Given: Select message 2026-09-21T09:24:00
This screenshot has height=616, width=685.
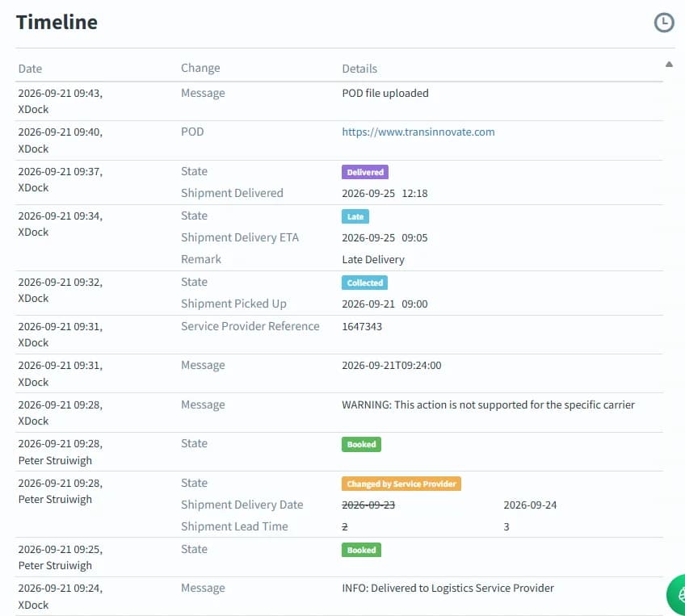Looking at the screenshot, I should tap(392, 365).
